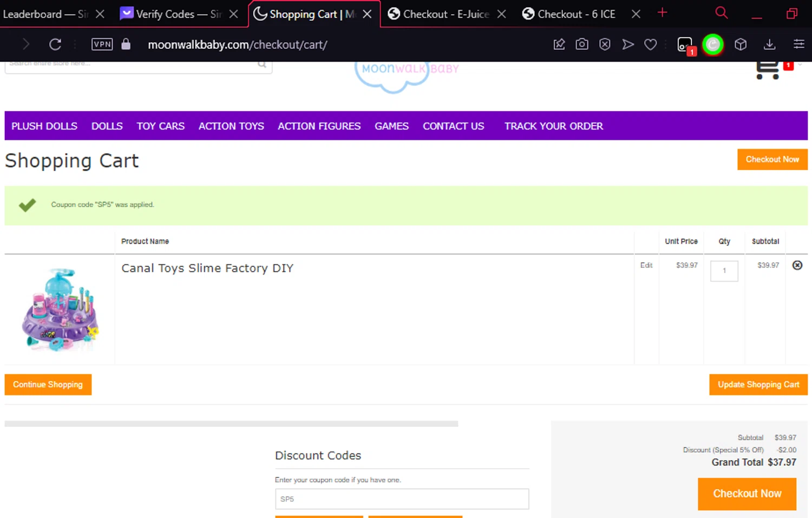Close the Verify Codes tab
This screenshot has height=518, width=812.
click(233, 14)
